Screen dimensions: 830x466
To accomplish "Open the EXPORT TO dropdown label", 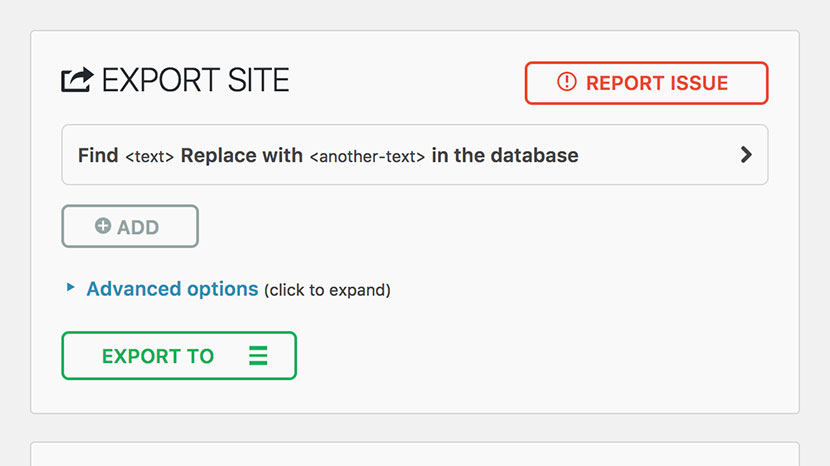I will [158, 356].
